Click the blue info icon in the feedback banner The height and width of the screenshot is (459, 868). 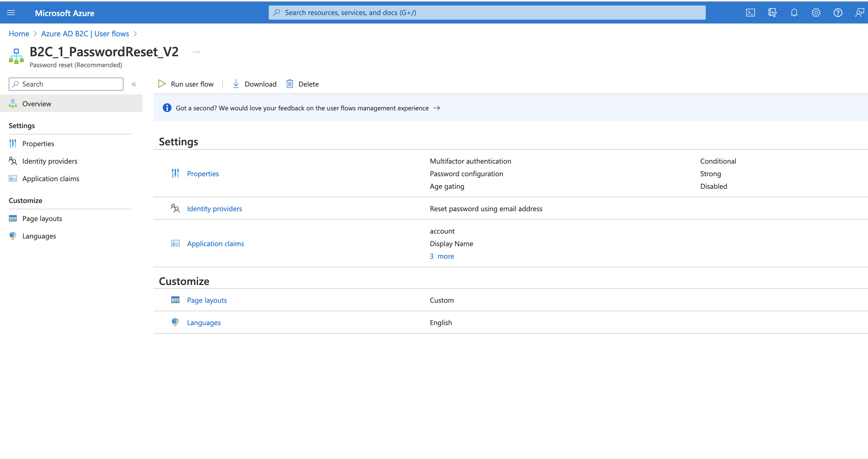167,108
